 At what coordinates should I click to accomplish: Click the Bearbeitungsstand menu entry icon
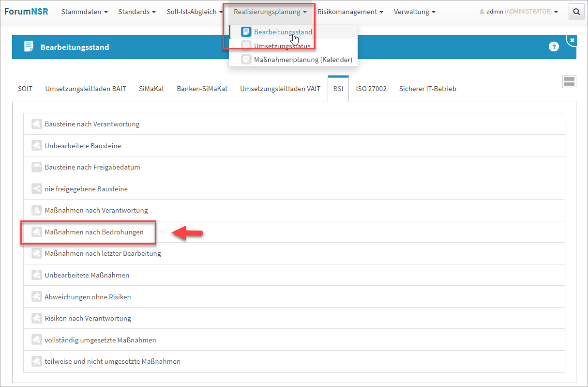(x=246, y=32)
